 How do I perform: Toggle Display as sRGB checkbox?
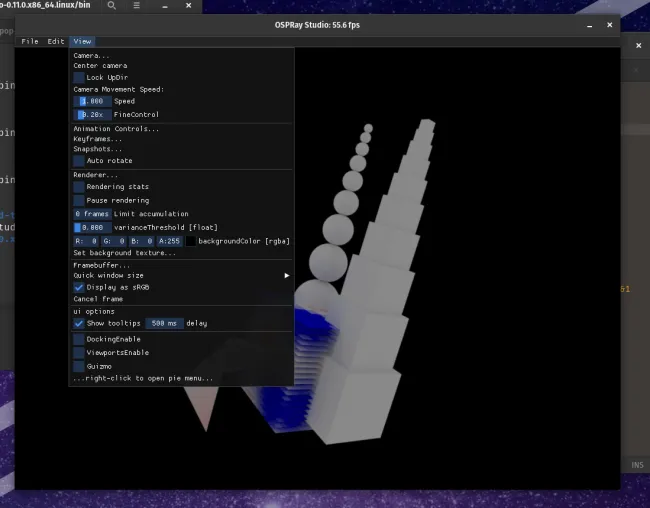79,287
